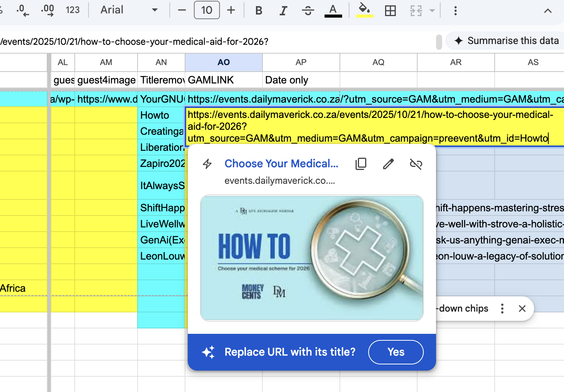Toggle italic formatting

pyautogui.click(x=283, y=11)
